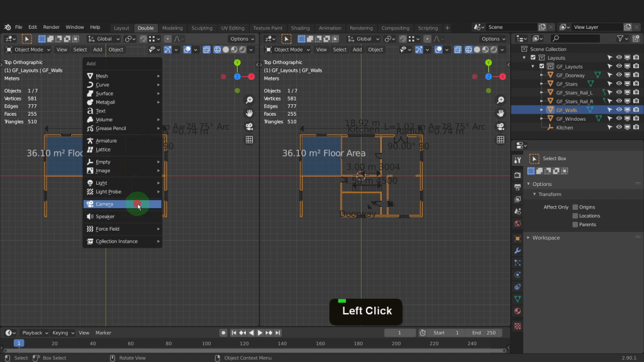Click Camera in the Add menu

click(x=104, y=204)
